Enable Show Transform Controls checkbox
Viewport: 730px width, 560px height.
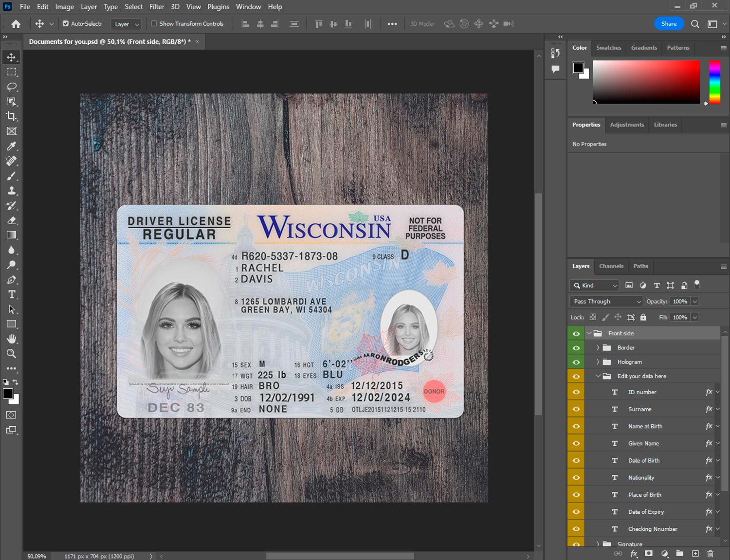[154, 23]
